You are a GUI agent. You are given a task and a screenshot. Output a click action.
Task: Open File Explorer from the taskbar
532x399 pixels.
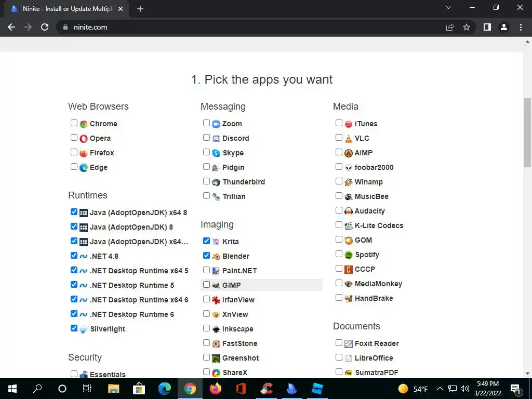(114, 389)
